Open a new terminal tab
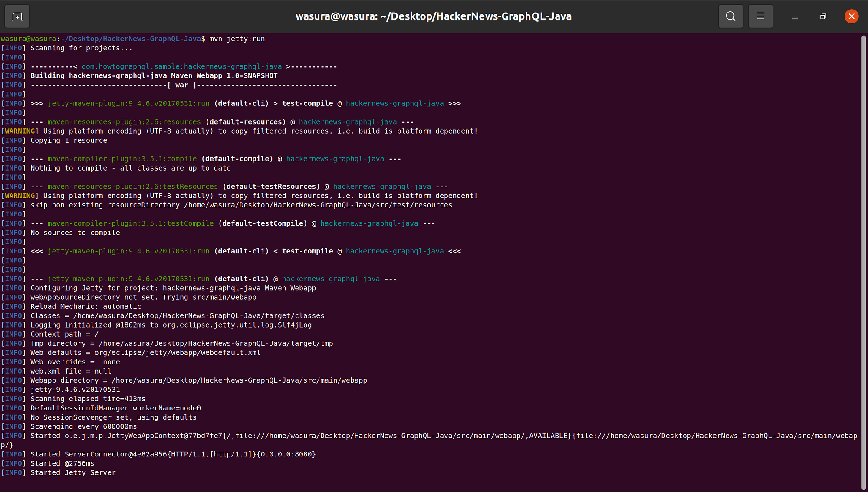Screen dimensions: 868x492 16,16
